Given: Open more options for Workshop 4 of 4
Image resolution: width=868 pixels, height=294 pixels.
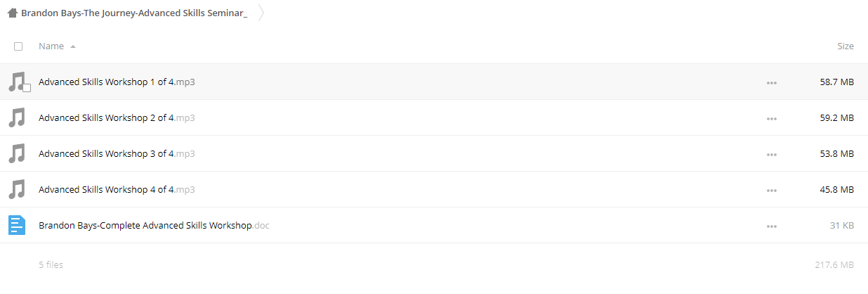Looking at the screenshot, I should [772, 191].
